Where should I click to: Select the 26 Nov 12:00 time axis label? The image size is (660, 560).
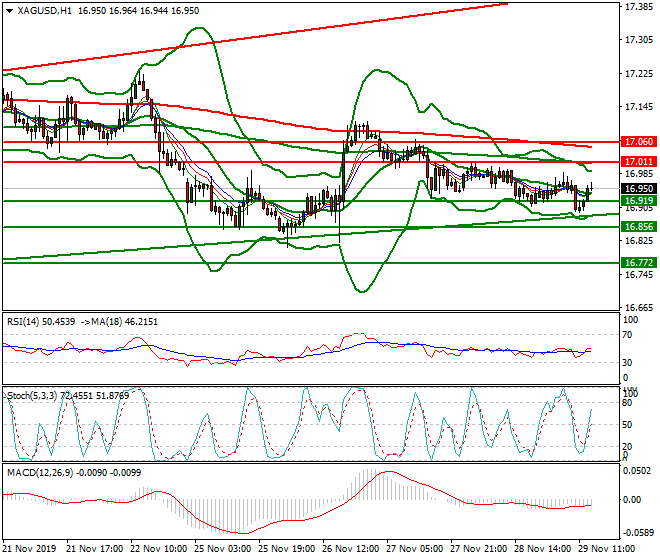coord(351,549)
